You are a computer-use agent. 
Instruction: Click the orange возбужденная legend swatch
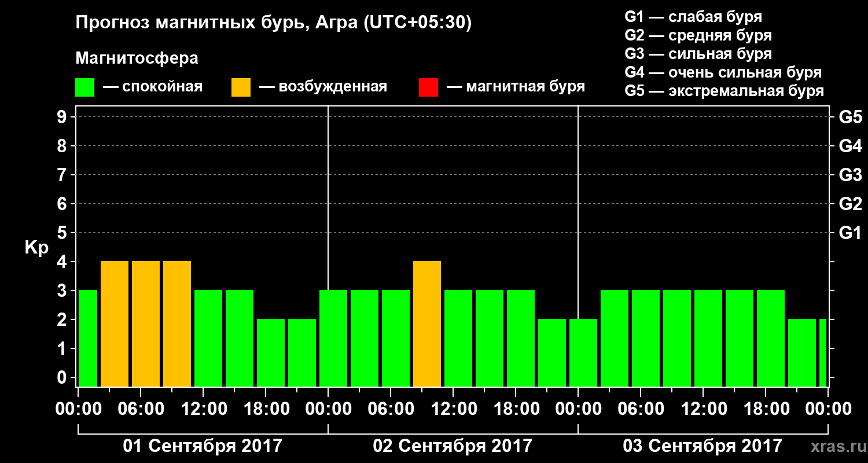pyautogui.click(x=241, y=87)
